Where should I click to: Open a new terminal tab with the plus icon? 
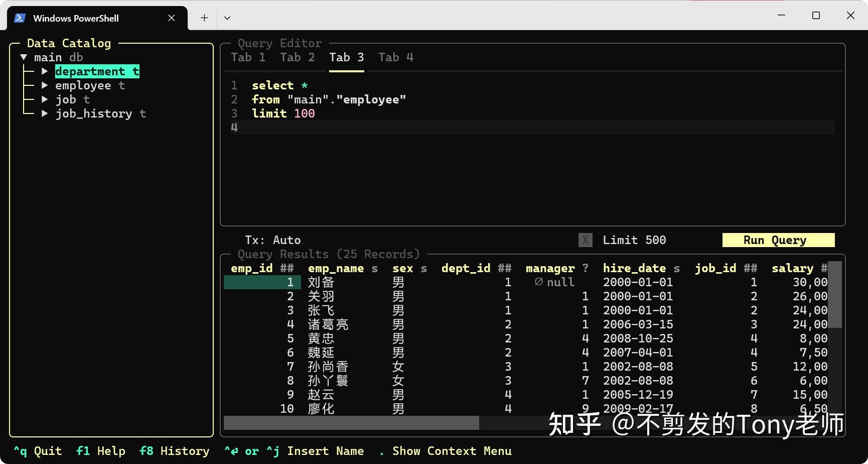(x=204, y=17)
